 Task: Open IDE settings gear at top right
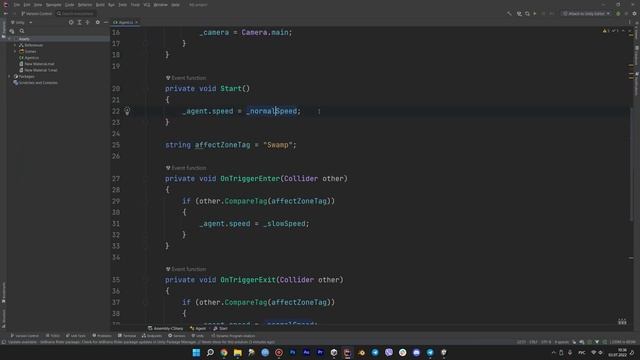[634, 13]
